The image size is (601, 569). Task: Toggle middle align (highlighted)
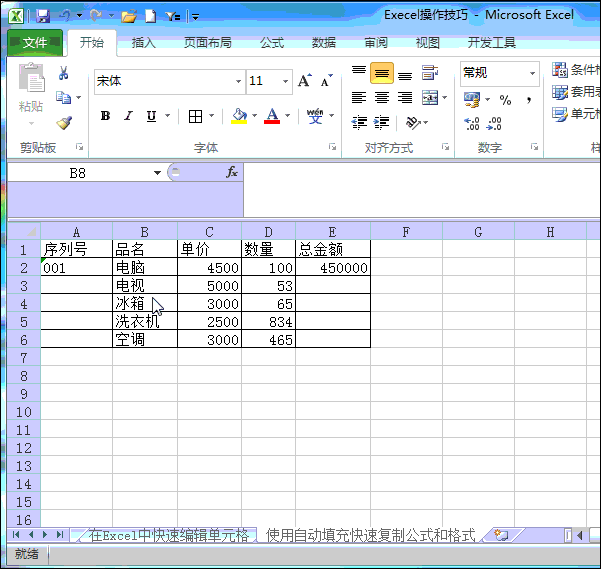[x=382, y=73]
